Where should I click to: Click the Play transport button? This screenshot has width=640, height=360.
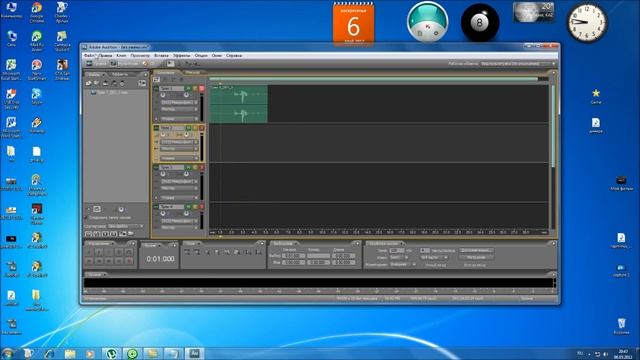99,252
